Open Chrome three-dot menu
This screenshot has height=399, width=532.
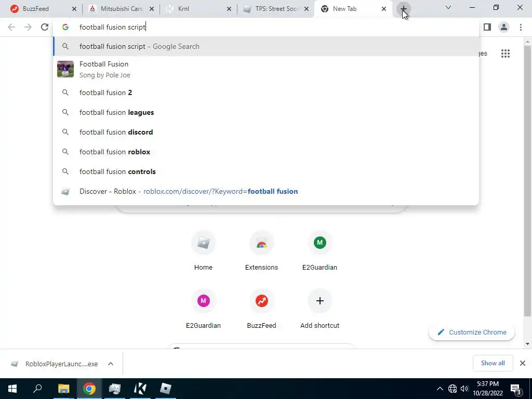pos(521,27)
